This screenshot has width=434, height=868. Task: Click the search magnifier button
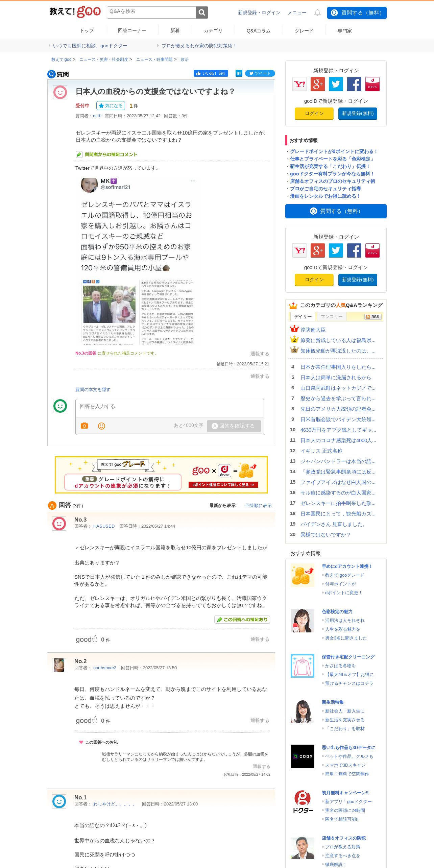202,13
